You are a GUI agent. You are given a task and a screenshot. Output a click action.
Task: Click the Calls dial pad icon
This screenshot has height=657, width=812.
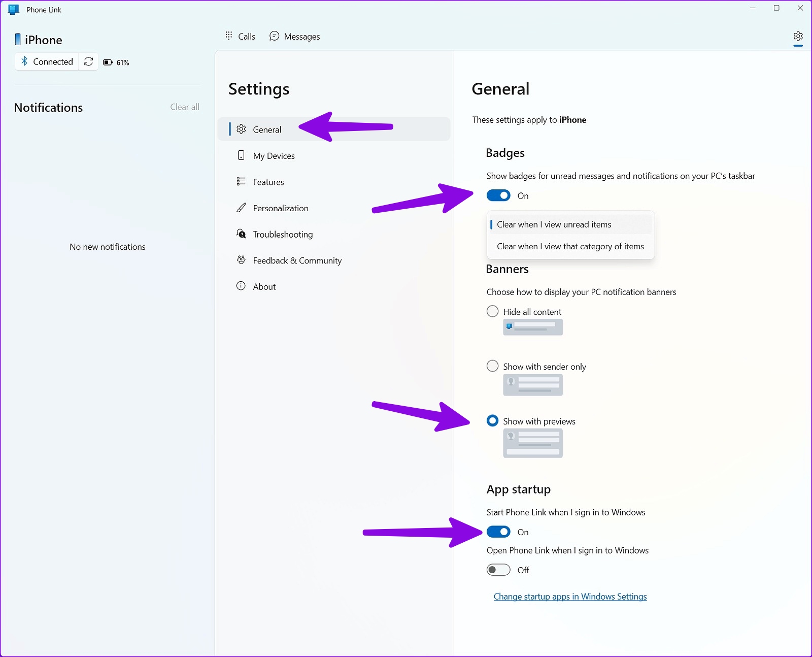[x=229, y=36]
